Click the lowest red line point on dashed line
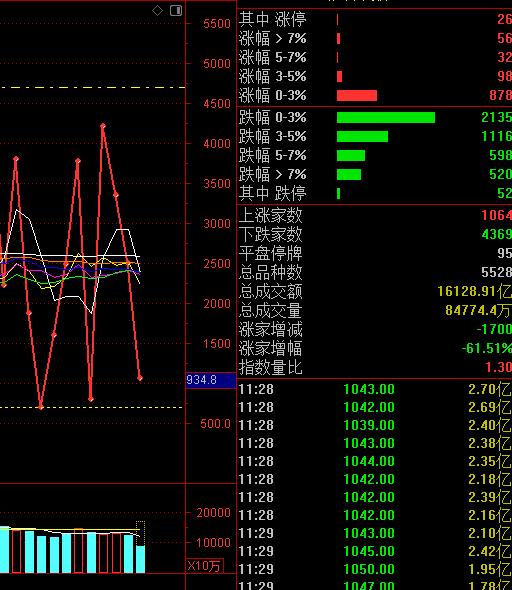 click(x=41, y=407)
